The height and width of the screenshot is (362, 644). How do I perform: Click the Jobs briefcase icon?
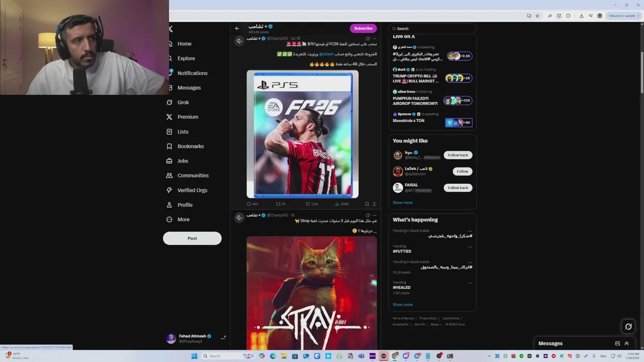(170, 161)
